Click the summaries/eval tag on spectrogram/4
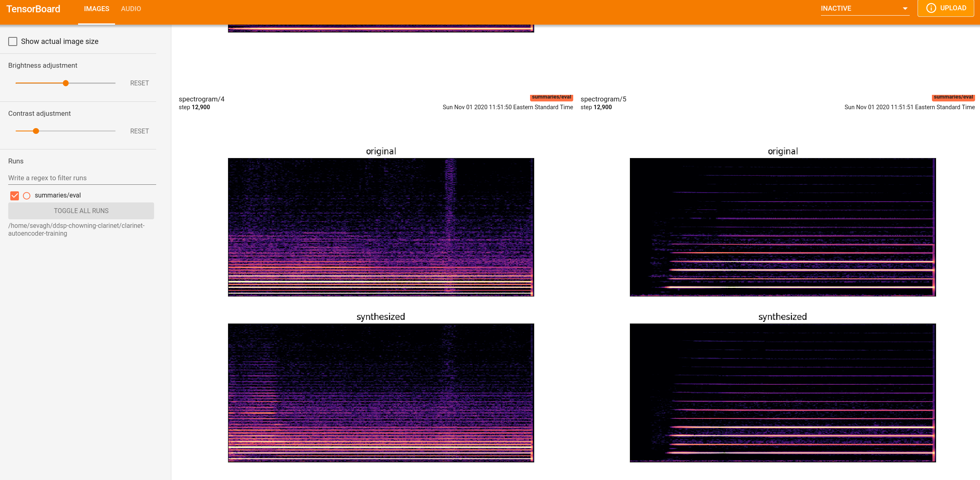This screenshot has width=980, height=480. [x=551, y=97]
